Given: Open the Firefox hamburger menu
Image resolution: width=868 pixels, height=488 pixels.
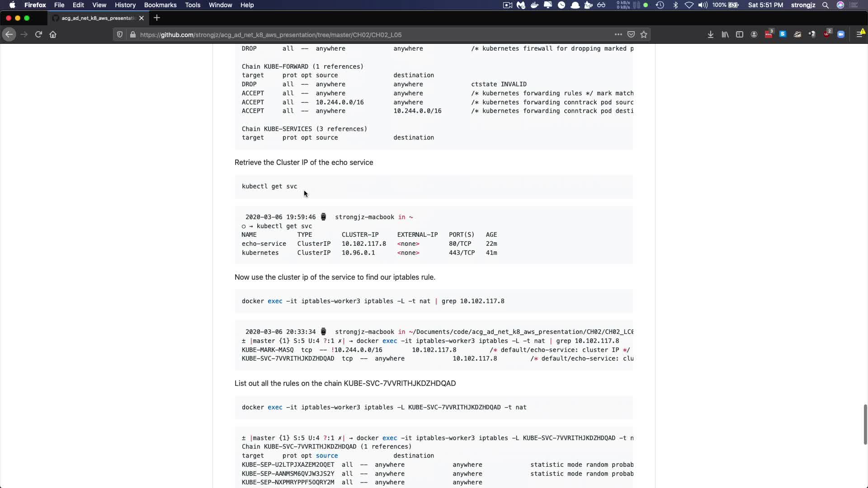Looking at the screenshot, I should pyautogui.click(x=859, y=34).
